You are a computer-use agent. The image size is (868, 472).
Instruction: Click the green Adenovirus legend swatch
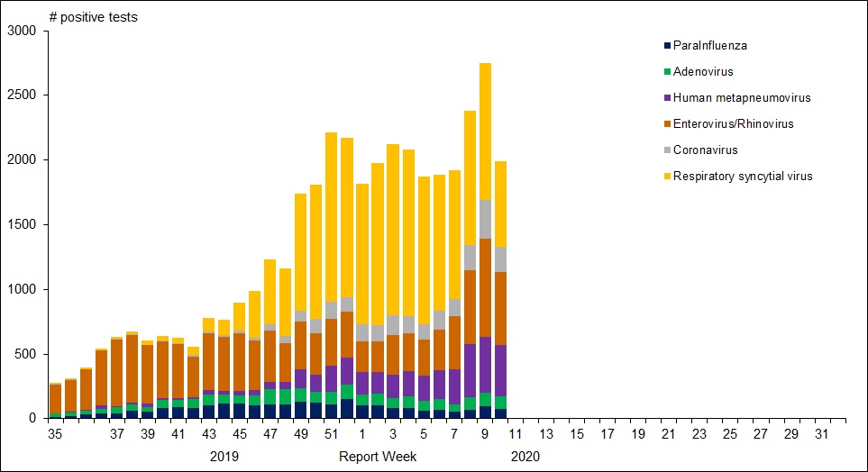point(667,72)
